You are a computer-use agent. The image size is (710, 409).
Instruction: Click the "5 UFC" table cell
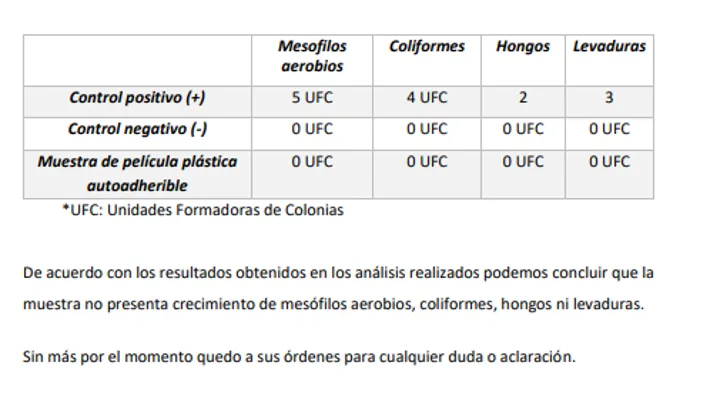pos(312,98)
